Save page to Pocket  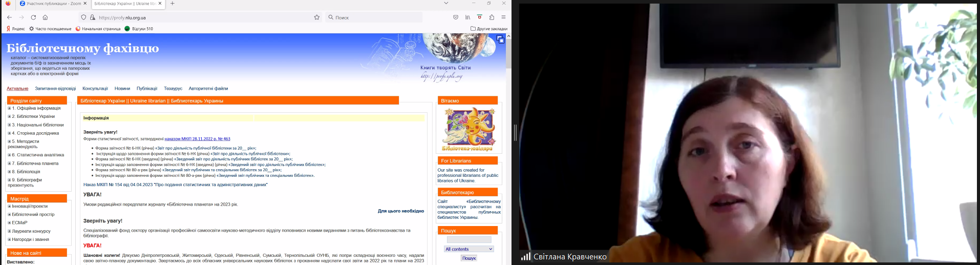coord(456,17)
